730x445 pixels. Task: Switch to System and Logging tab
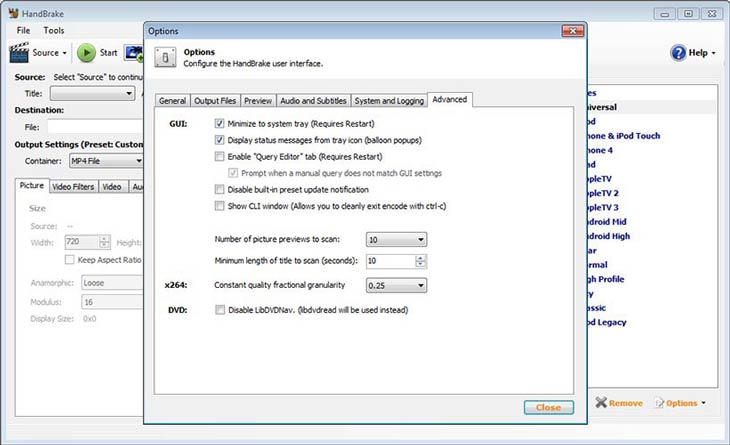point(389,101)
